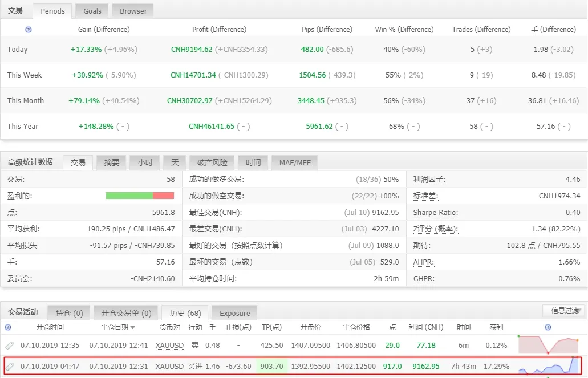
Task: Sort trades by 利润 (CNH) column
Action: [x=426, y=327]
